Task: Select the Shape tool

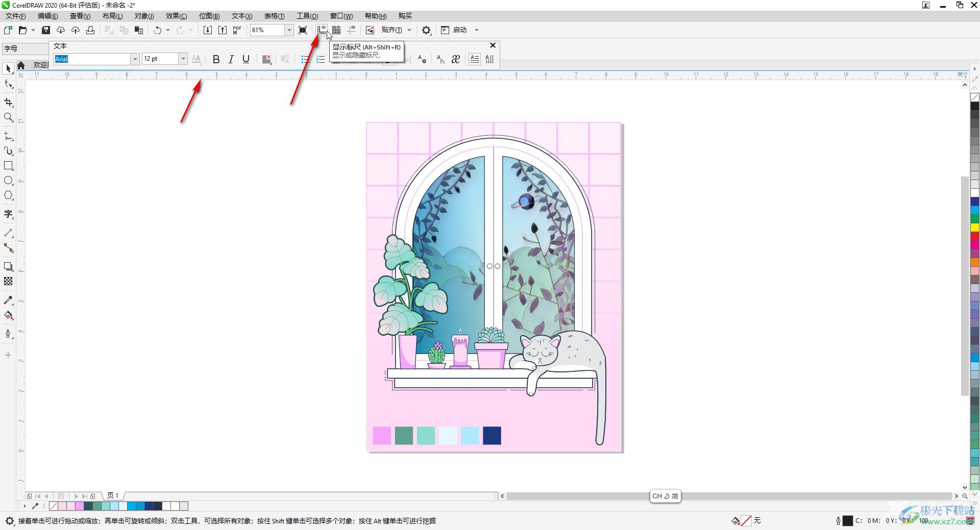Action: (x=8, y=84)
